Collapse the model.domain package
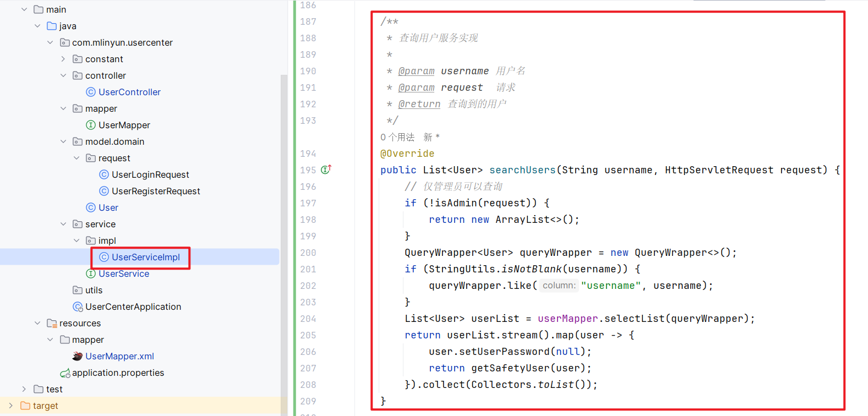The image size is (868, 416). point(63,141)
